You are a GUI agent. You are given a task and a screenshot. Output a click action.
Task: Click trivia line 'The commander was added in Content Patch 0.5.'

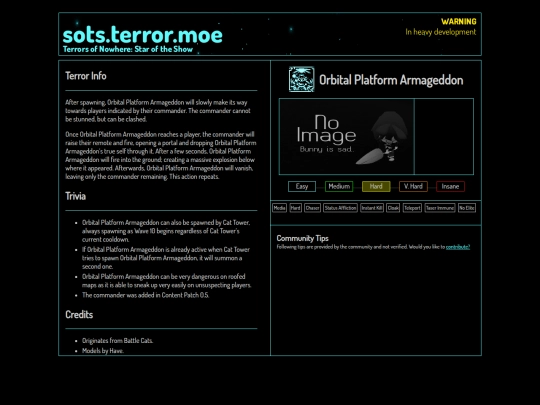[x=145, y=295]
